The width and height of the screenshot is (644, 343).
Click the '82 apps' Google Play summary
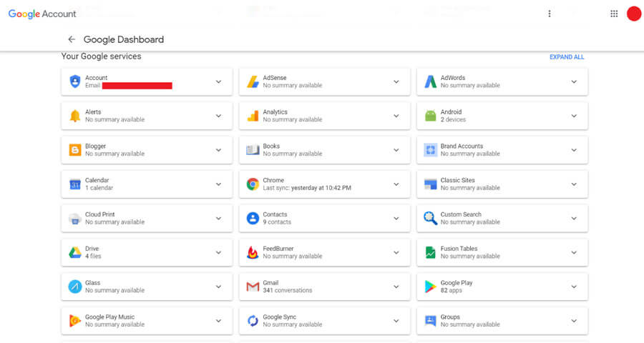click(x=451, y=290)
